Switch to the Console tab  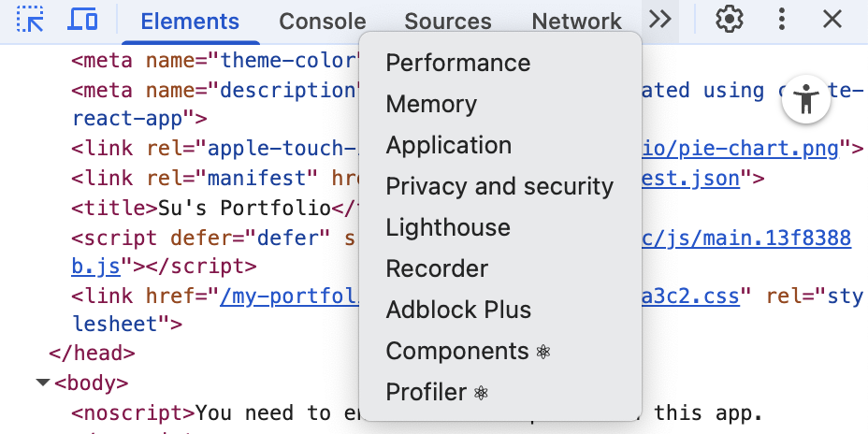click(322, 21)
